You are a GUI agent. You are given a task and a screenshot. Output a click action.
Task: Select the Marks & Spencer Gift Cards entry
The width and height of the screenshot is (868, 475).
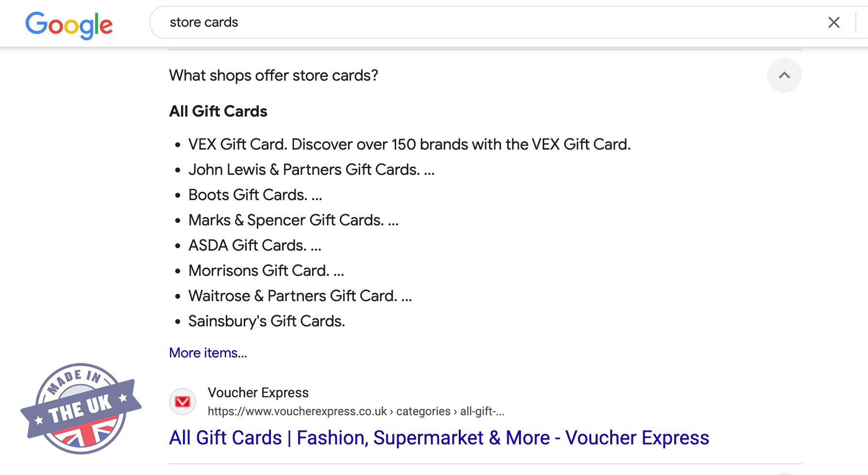click(293, 220)
